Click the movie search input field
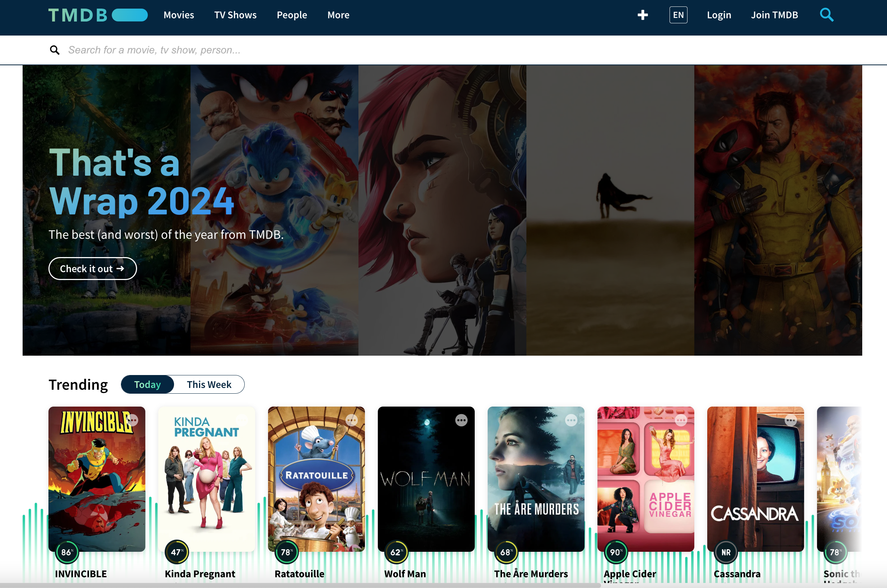 click(263, 50)
